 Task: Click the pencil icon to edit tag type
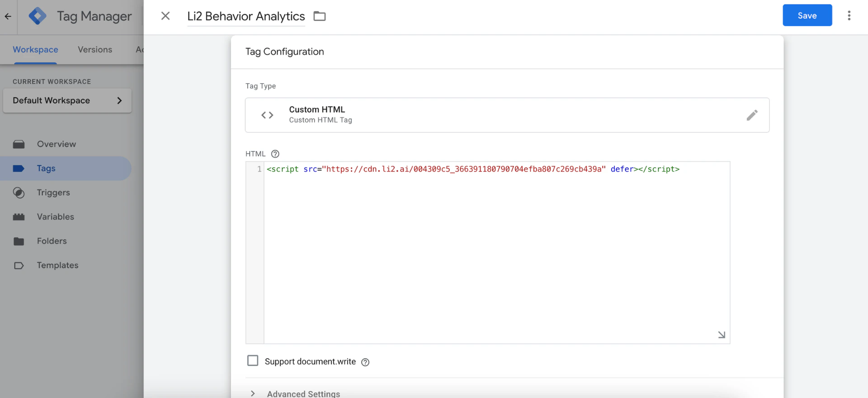coord(752,115)
